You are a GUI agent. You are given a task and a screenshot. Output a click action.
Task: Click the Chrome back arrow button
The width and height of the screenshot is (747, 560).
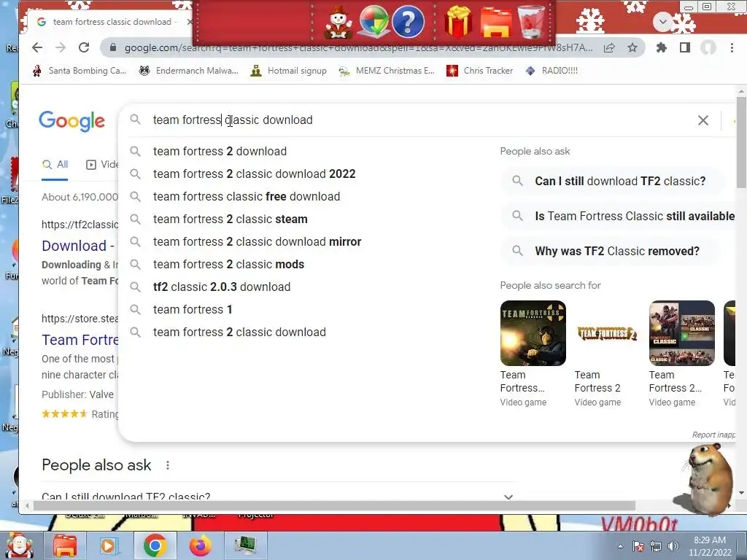[x=37, y=47]
